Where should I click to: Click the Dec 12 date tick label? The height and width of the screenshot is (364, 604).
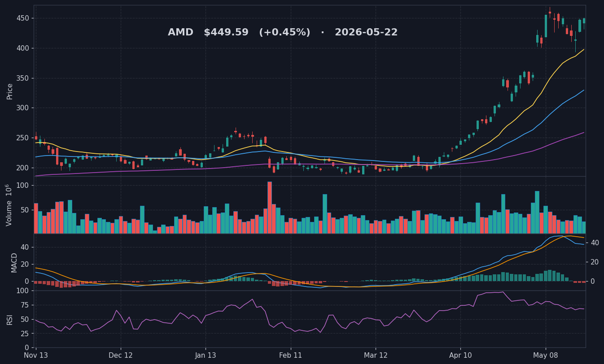[121, 355]
